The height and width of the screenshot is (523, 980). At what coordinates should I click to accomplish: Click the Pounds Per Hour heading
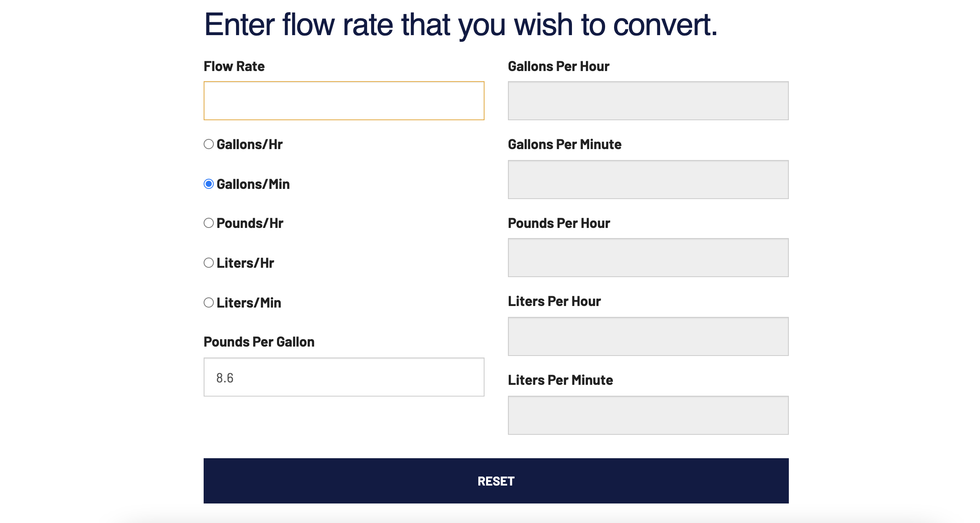pyautogui.click(x=558, y=223)
